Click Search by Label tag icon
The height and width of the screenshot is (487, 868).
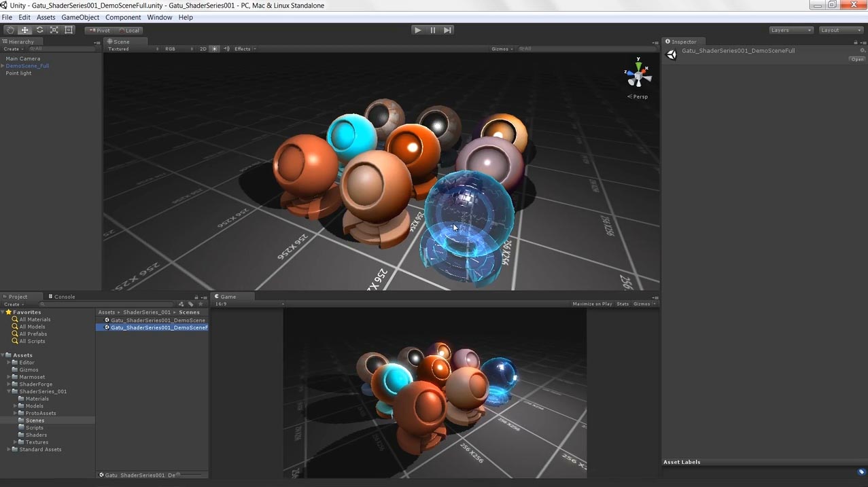tap(191, 304)
